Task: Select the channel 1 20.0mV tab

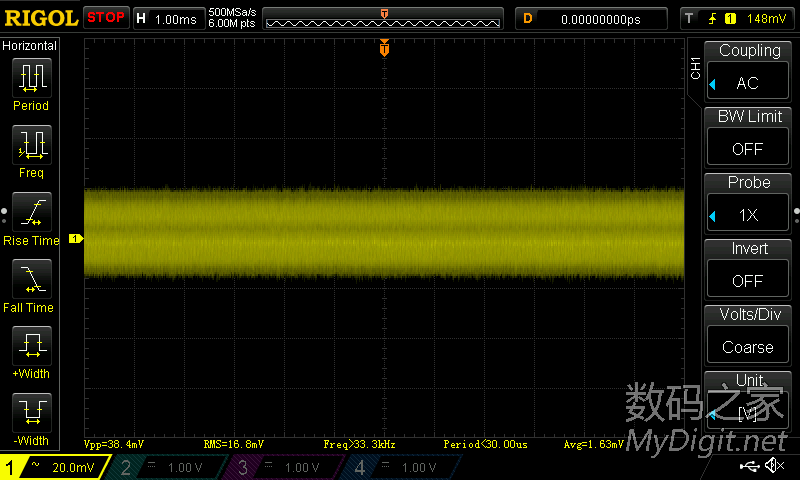Action: coord(55,467)
